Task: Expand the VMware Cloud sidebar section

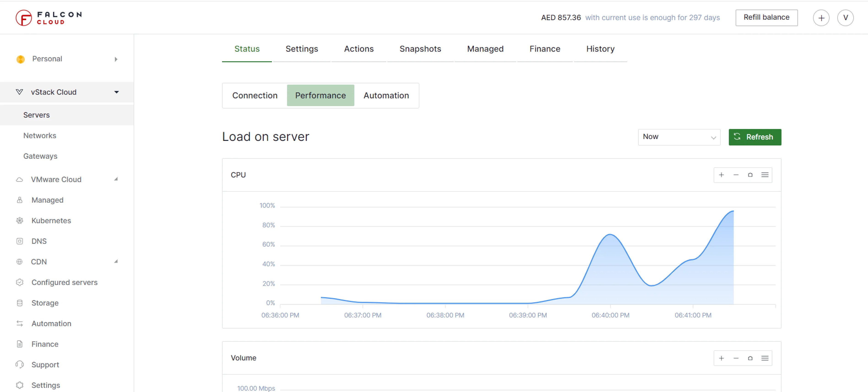Action: [x=116, y=179]
